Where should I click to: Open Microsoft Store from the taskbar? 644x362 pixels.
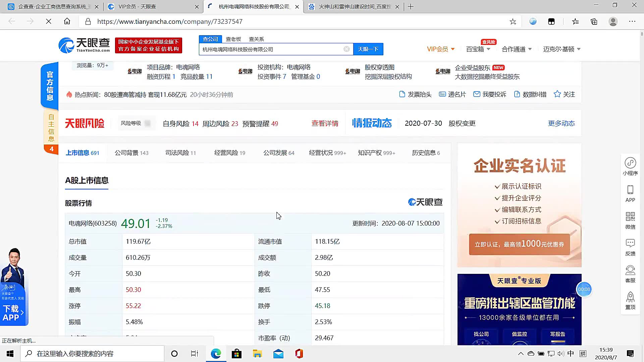236,354
